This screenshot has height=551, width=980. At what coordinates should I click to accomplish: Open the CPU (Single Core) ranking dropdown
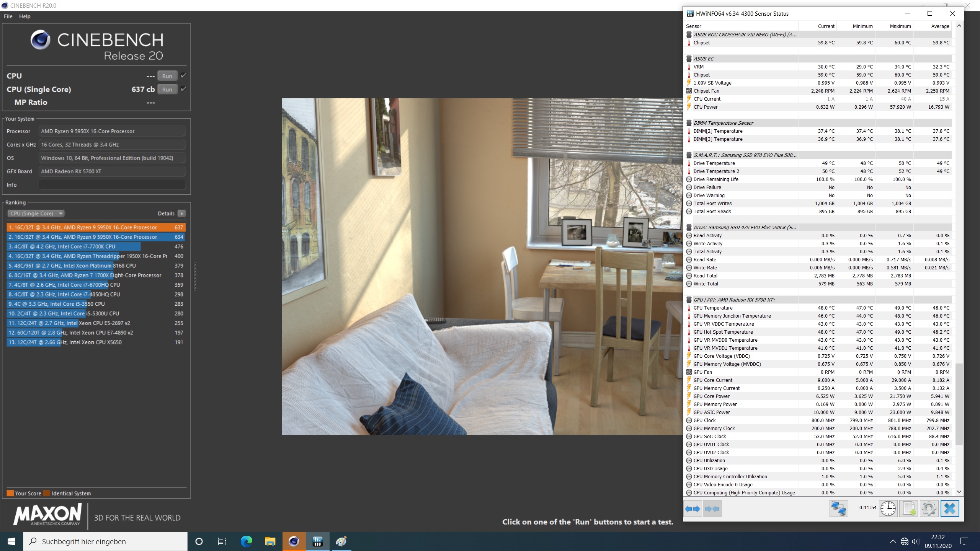click(x=36, y=214)
